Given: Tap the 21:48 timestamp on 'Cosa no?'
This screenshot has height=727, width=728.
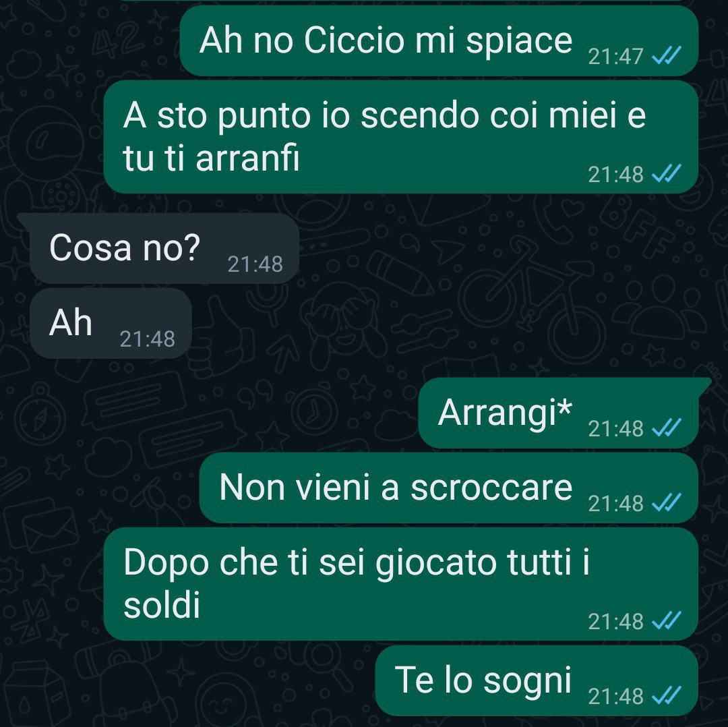Looking at the screenshot, I should (x=255, y=264).
